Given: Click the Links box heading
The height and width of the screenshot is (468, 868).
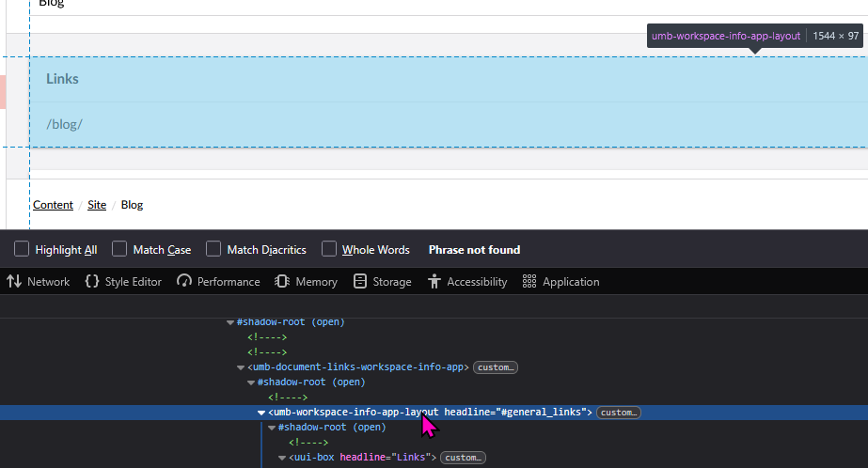Looking at the screenshot, I should pyautogui.click(x=62, y=79).
